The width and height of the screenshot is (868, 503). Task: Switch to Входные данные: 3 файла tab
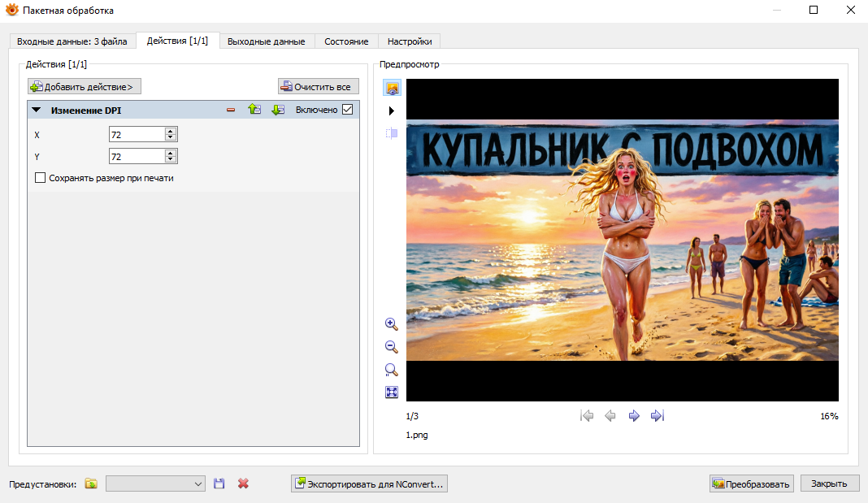coord(72,41)
